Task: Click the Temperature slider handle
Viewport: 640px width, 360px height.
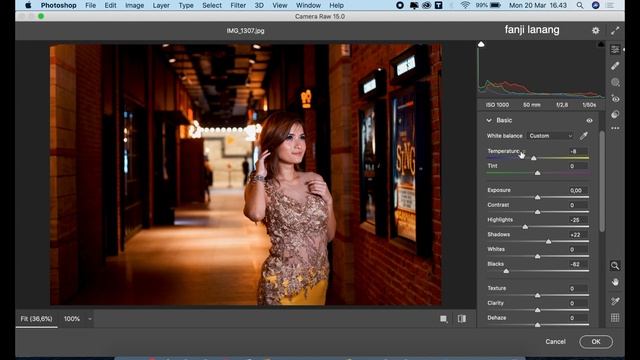Action: point(534,158)
